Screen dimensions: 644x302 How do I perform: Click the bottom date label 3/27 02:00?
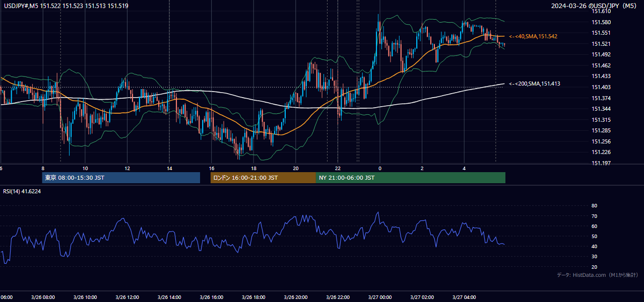tap(422, 297)
